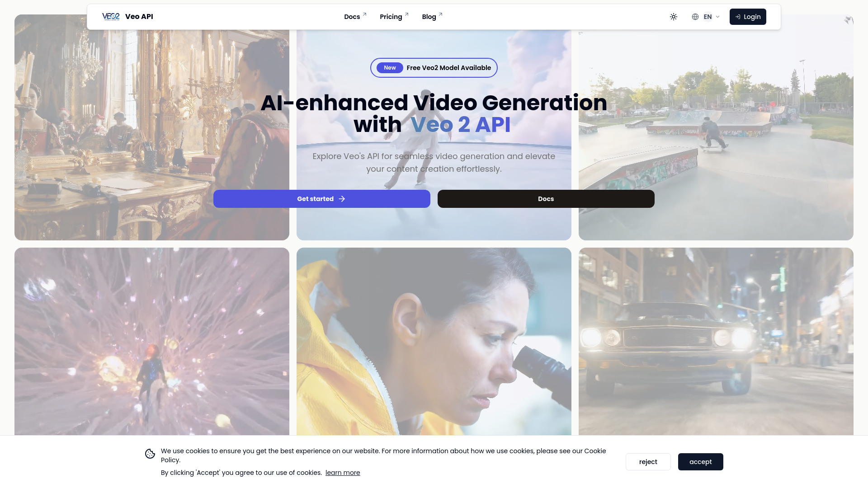Click the Free Veo2 Model Available banner
This screenshot has height=488, width=868.
(x=434, y=67)
